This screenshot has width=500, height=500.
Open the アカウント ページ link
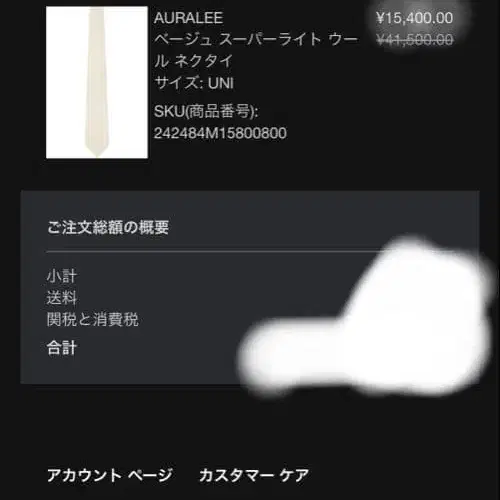pos(110,475)
